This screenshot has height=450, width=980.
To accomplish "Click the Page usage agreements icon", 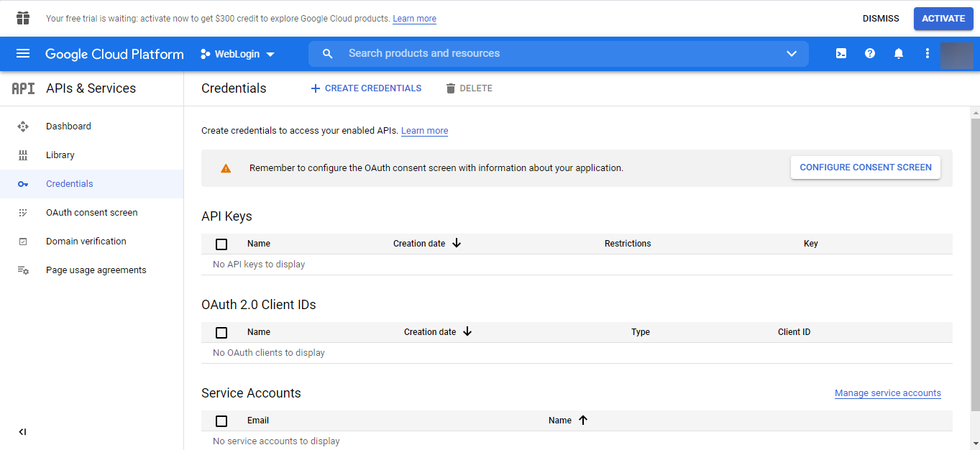I will 23,270.
